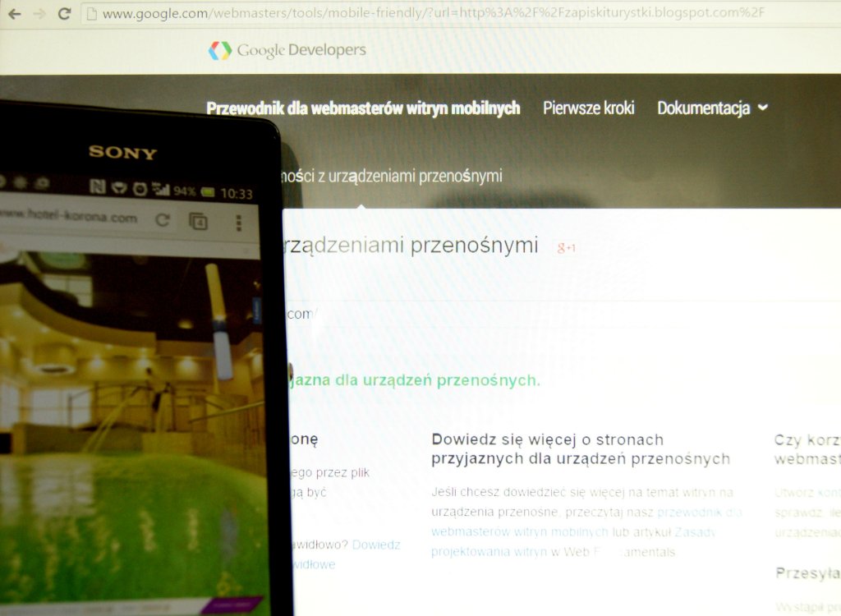Screen dimensions: 841x616
Task: Expand the Dokumentacja dropdown chevron
Action: pos(762,108)
